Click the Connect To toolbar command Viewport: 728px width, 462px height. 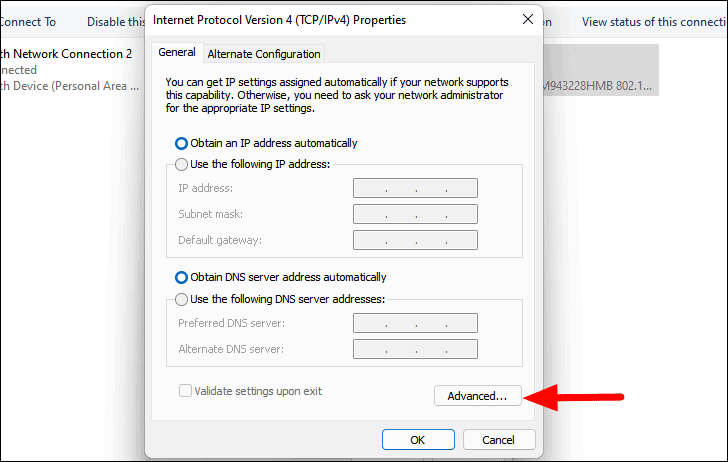click(28, 21)
